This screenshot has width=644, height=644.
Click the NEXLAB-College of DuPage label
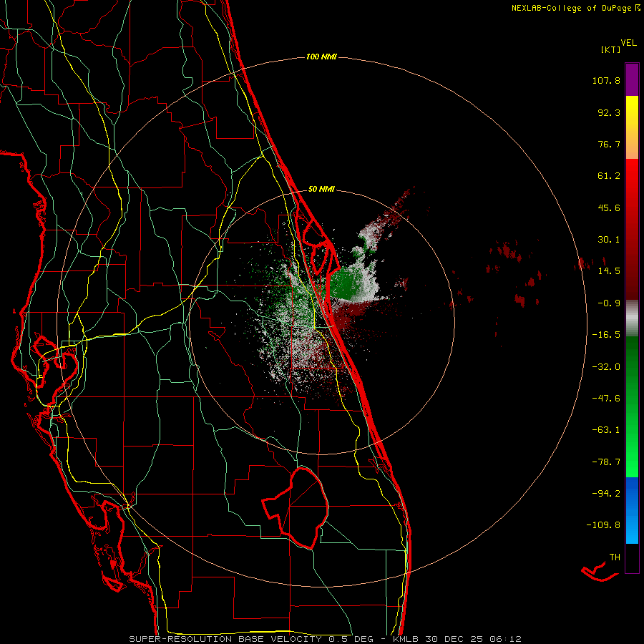572,8
